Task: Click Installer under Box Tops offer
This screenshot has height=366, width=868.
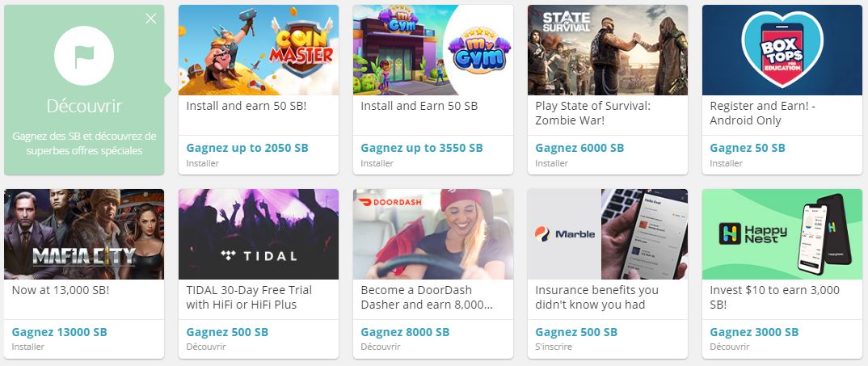Action: point(727,163)
